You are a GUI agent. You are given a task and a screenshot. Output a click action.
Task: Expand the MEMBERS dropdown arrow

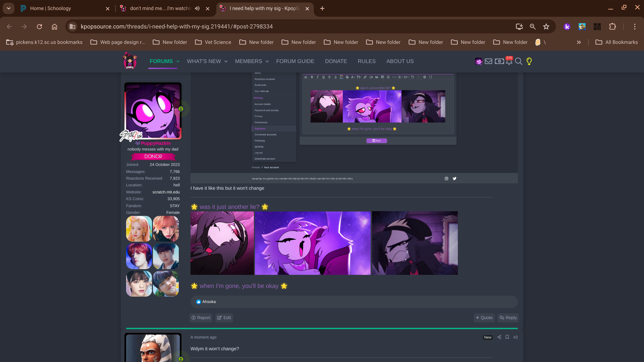coord(267,62)
